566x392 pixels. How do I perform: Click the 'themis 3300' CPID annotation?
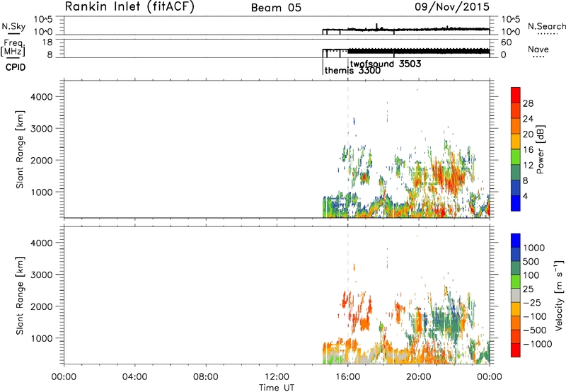point(352,70)
